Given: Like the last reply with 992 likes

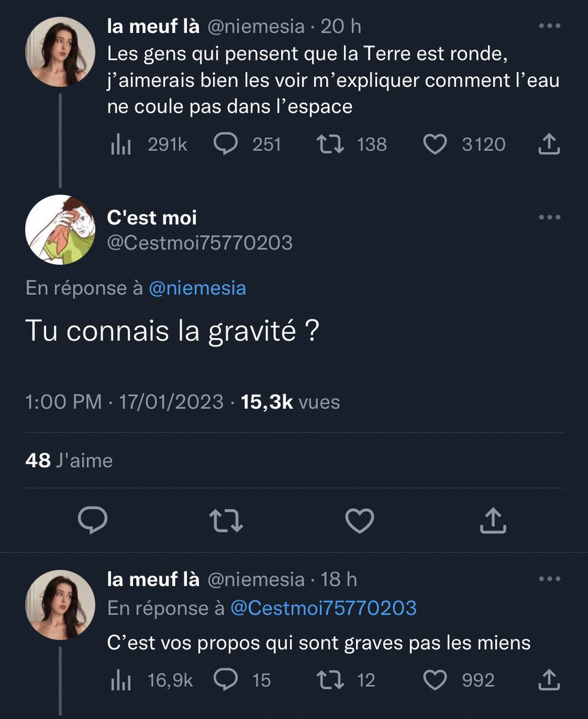Looking at the screenshot, I should (x=459, y=680).
